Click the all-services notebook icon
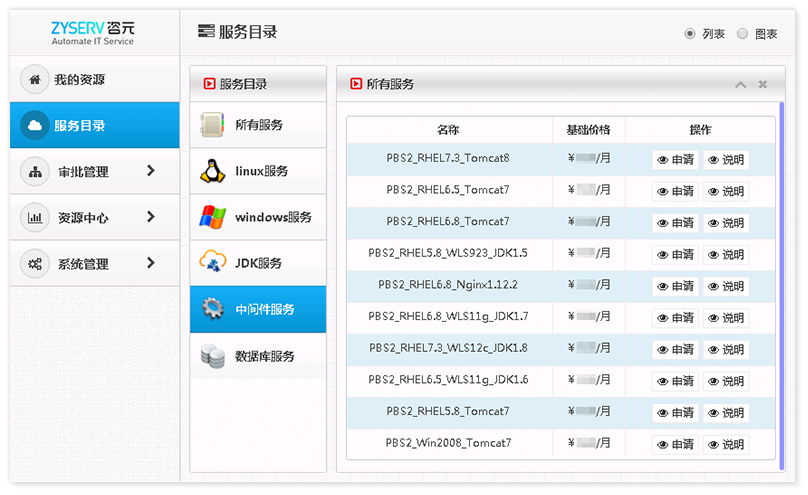The image size is (808, 495). [212, 125]
